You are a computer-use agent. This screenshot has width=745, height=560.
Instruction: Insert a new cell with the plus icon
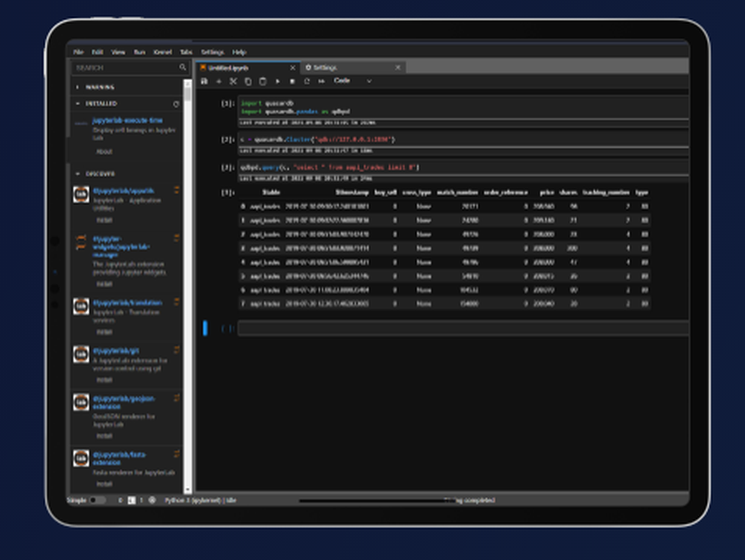219,81
